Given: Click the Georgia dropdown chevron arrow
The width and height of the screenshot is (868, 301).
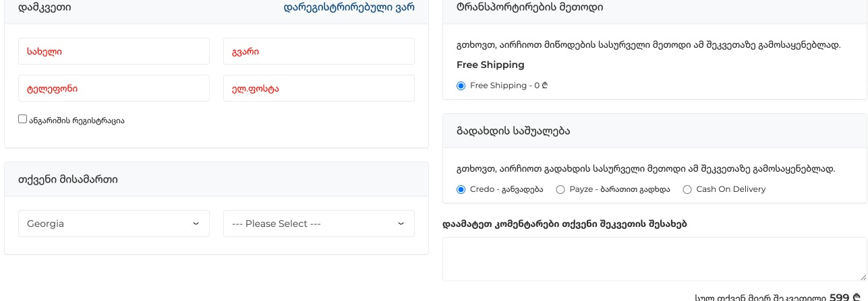Looking at the screenshot, I should pyautogui.click(x=196, y=224).
